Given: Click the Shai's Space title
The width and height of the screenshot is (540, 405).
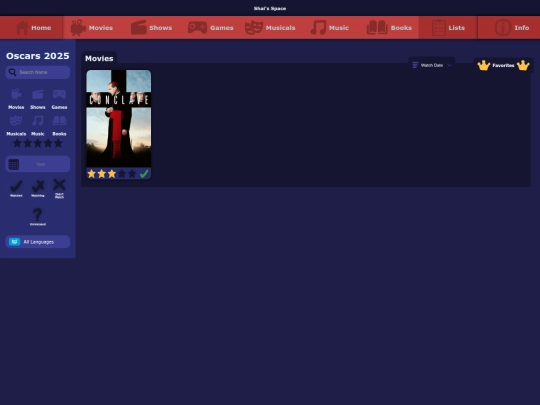Looking at the screenshot, I should click(270, 8).
